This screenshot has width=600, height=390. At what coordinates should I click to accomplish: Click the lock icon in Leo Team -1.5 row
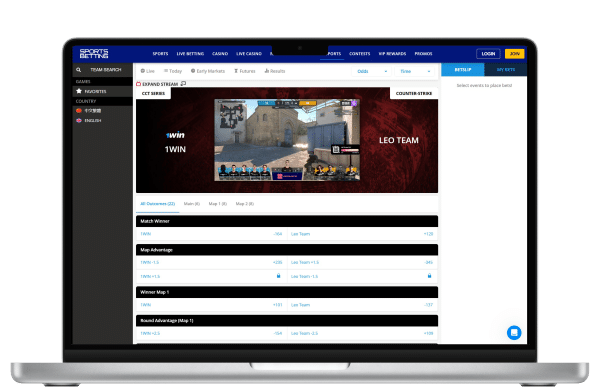coord(429,276)
